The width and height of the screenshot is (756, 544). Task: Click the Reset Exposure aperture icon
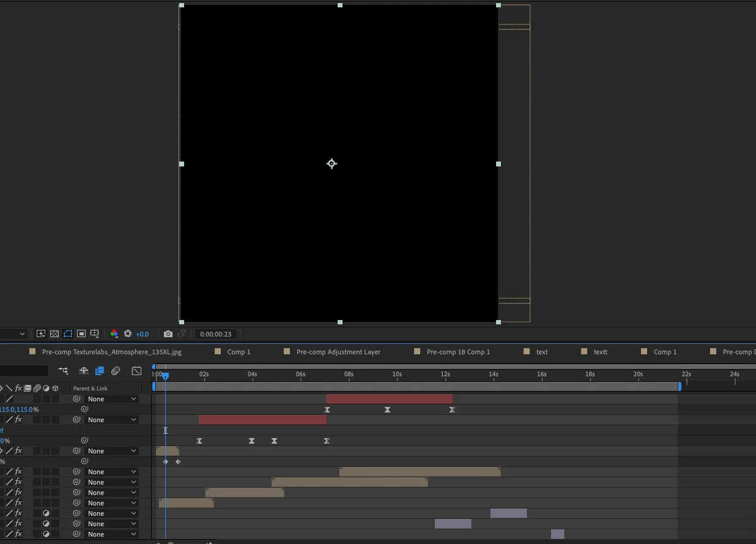[x=128, y=334]
